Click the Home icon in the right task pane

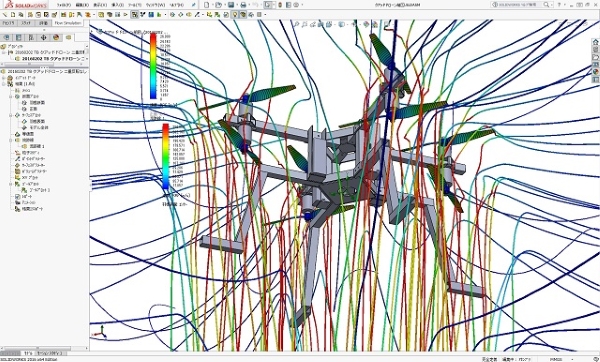[595, 42]
